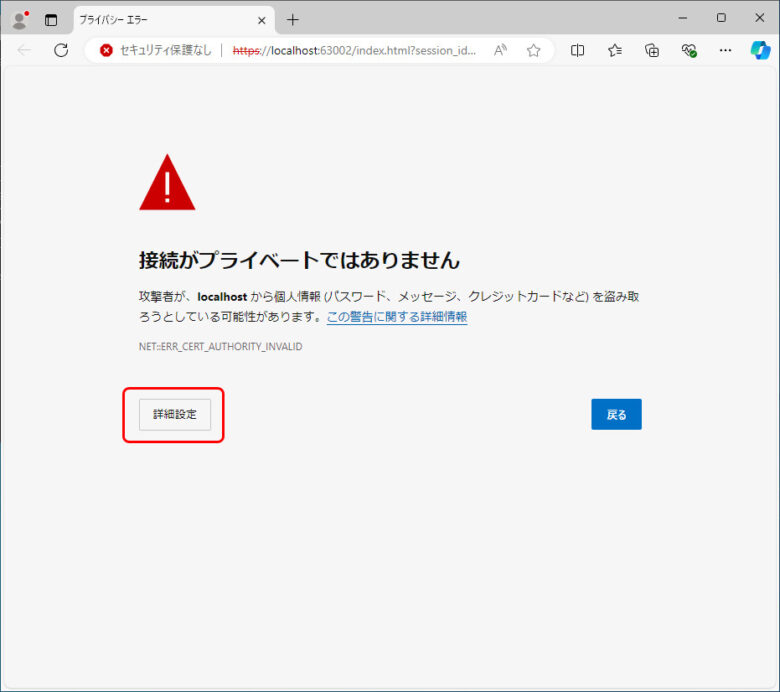Open Browser essentials heart icon

pos(689,50)
